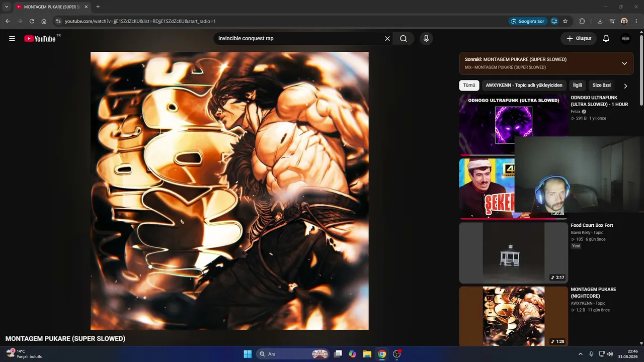Screen dimensions: 644x362
Task: Click the 'Yeni' badge on Food Court
Action: [x=576, y=246]
